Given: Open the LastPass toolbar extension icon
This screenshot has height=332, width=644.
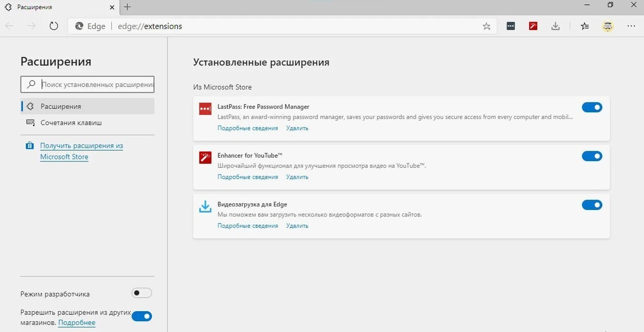Looking at the screenshot, I should (x=511, y=26).
